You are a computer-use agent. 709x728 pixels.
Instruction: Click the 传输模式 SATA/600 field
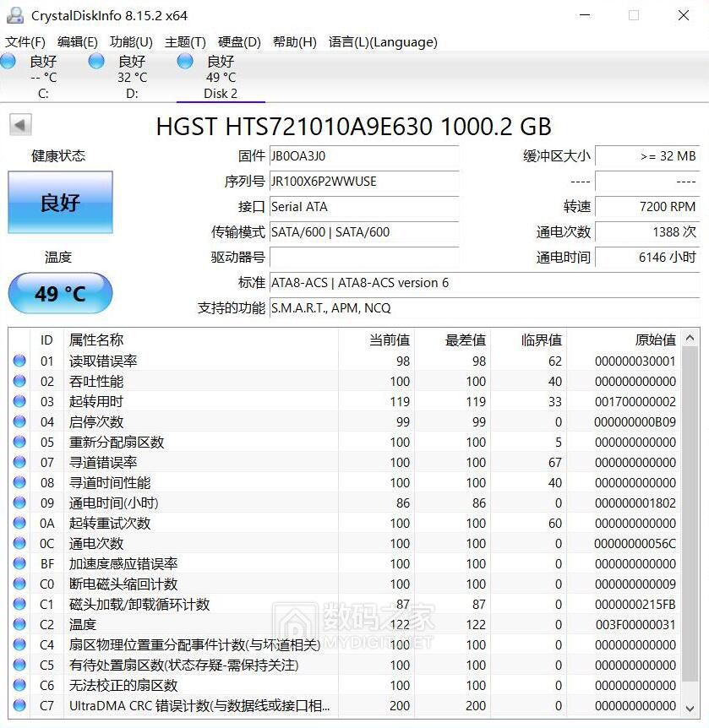(364, 231)
